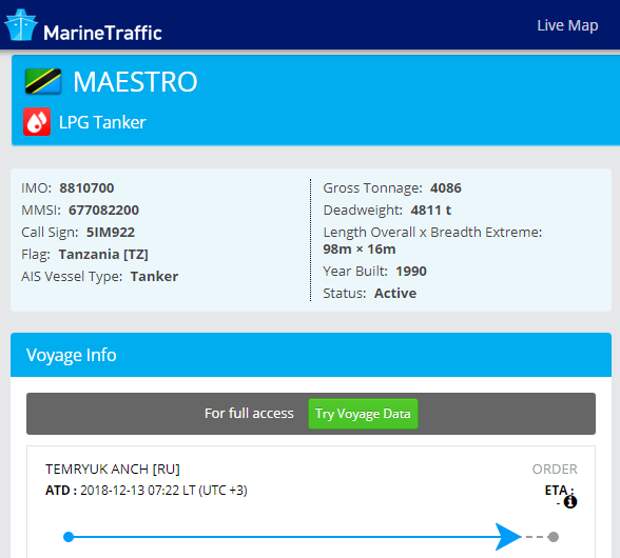
Task: Click the Tanzania [TZ] flag value
Action: 103,254
